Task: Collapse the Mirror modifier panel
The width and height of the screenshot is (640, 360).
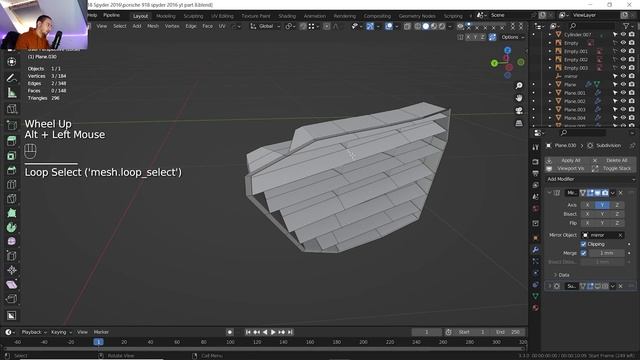Action: tap(549, 193)
